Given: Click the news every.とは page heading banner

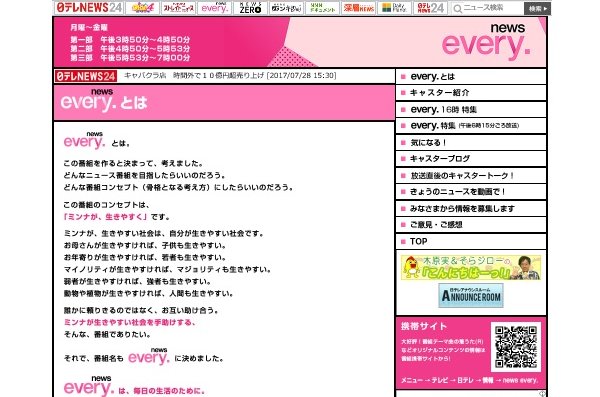Looking at the screenshot, I should pos(224,103).
